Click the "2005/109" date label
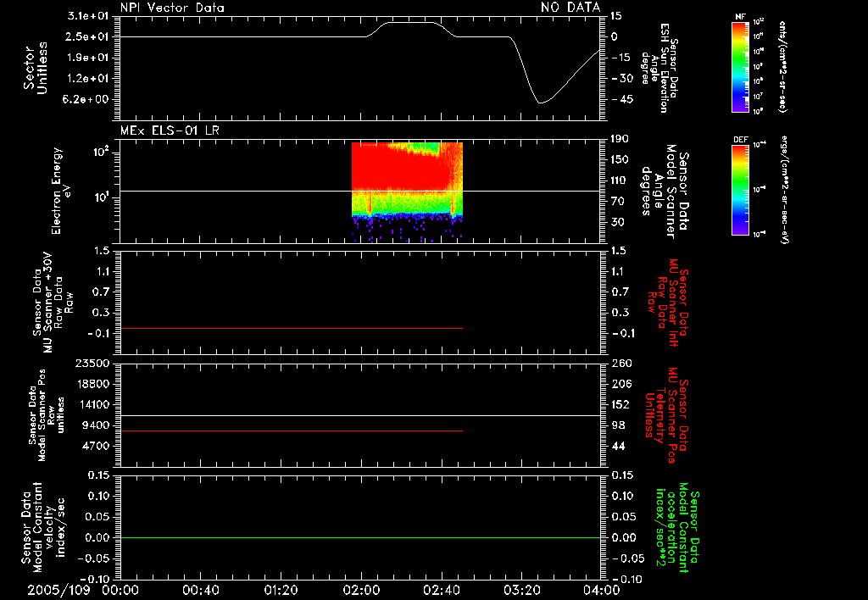Image resolution: width=868 pixels, height=600 pixels. pyautogui.click(x=58, y=590)
